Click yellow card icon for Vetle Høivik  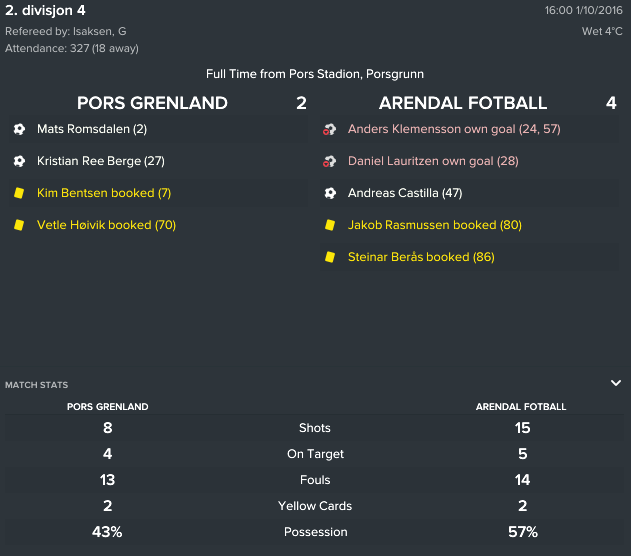click(x=19, y=225)
